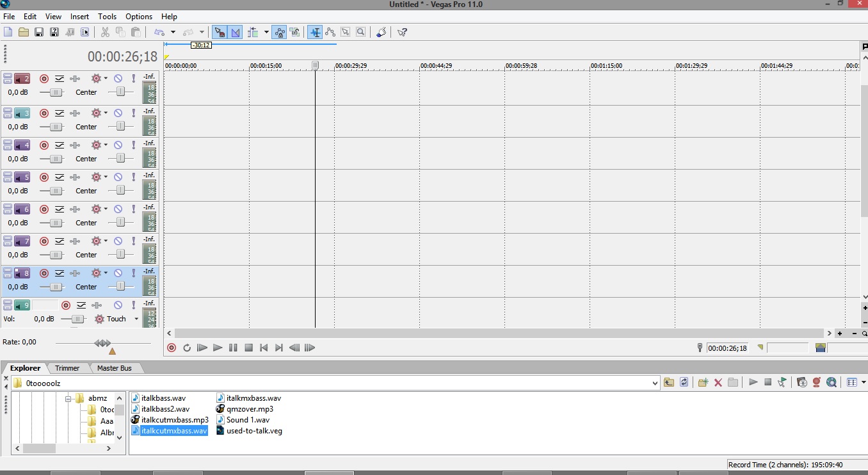
Task: Click the track 6 volume fader
Action: (x=56, y=223)
